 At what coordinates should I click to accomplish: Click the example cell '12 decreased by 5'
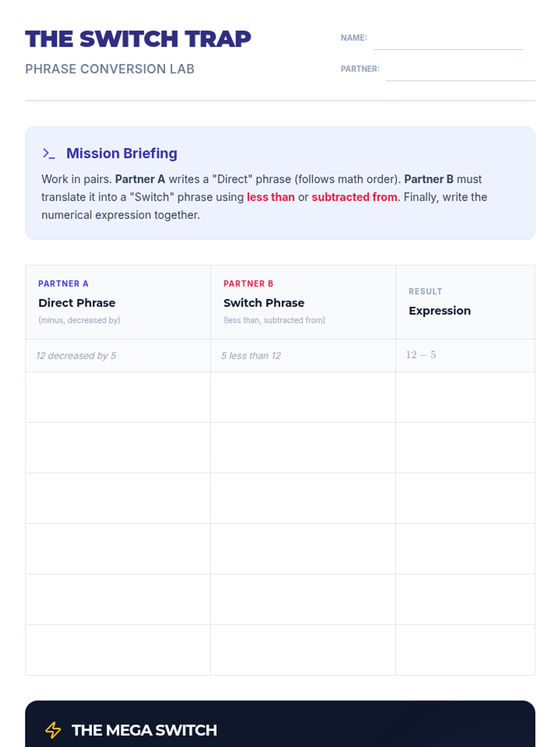(76, 356)
